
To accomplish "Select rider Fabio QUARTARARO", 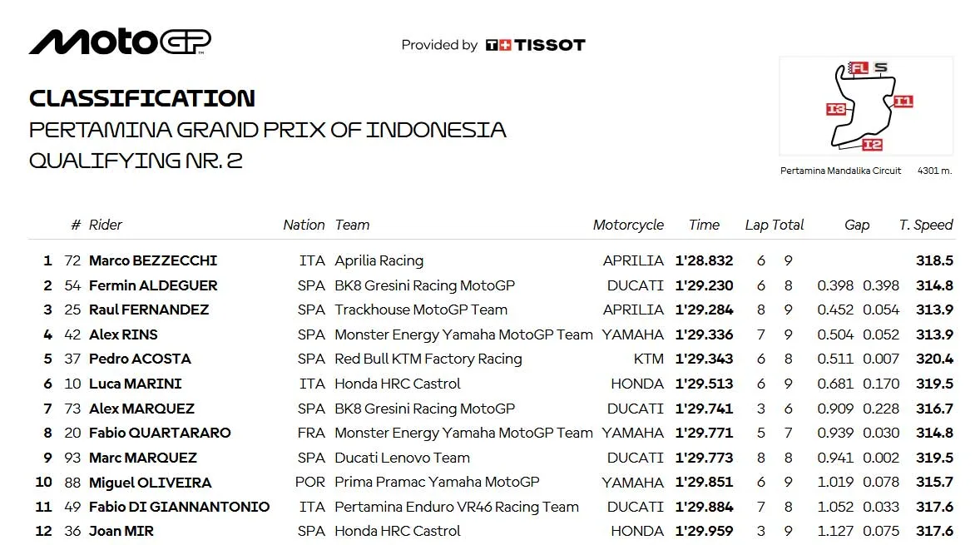I will click(x=160, y=433).
